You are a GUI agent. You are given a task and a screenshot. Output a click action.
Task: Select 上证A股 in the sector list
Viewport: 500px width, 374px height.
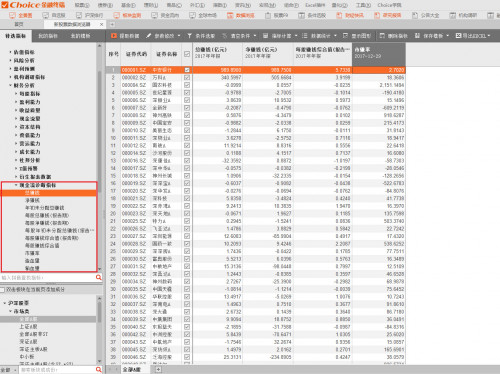[28, 326]
